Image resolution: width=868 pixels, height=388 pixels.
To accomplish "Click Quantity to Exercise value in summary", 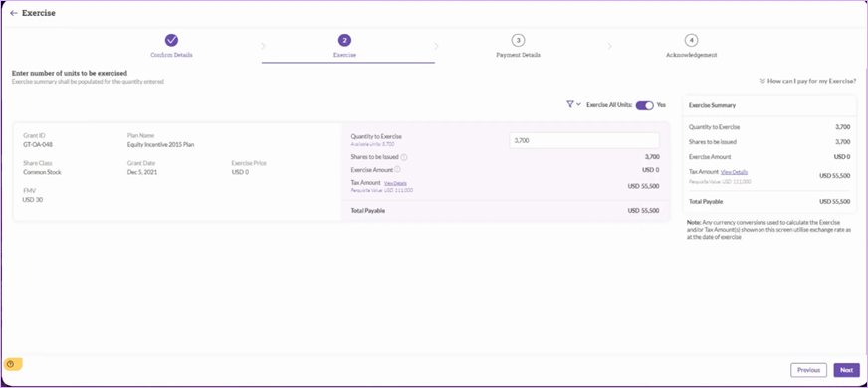I will coord(842,127).
